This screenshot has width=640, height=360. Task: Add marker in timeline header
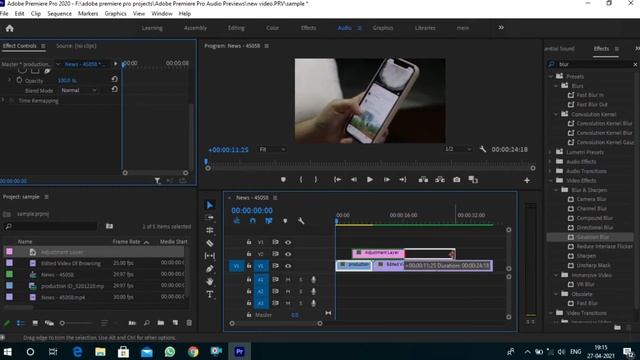(x=285, y=221)
